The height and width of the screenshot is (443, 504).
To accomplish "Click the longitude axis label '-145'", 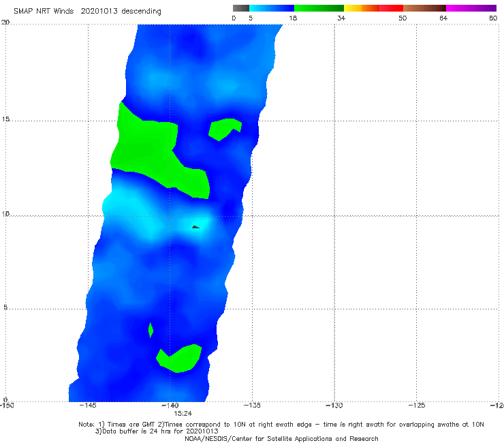I will coord(88,406).
